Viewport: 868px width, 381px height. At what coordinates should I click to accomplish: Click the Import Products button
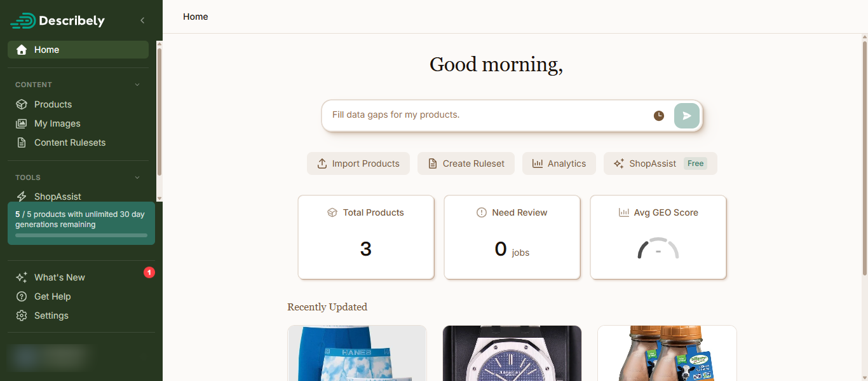click(358, 163)
